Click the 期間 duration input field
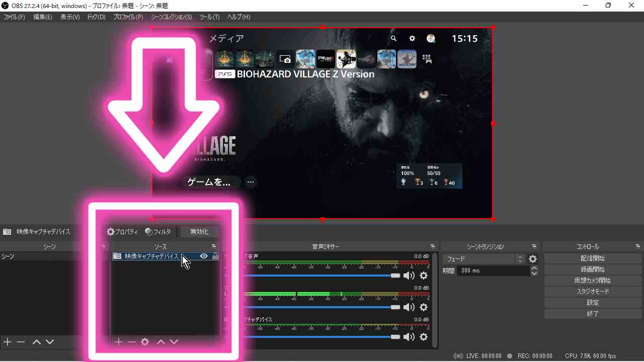644x362 pixels. coord(494,270)
